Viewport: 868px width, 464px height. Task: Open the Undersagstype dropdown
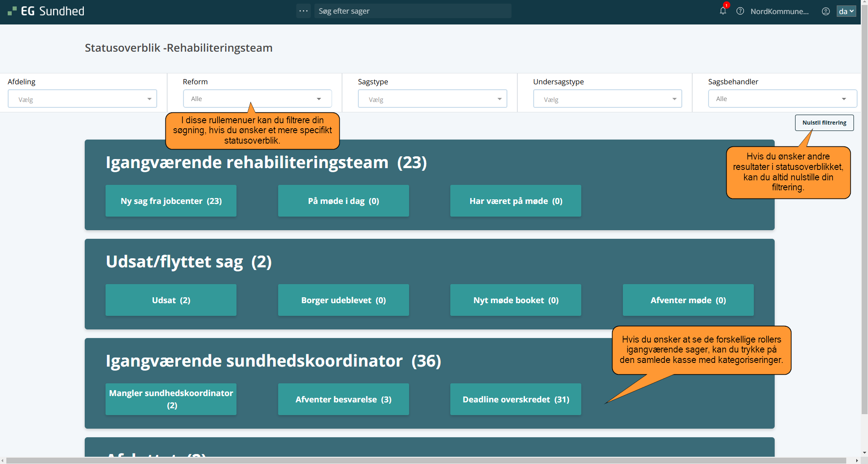point(607,99)
